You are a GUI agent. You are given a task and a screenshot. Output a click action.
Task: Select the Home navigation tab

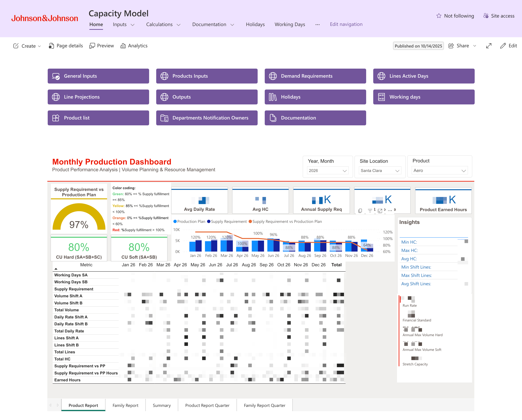pos(96,24)
